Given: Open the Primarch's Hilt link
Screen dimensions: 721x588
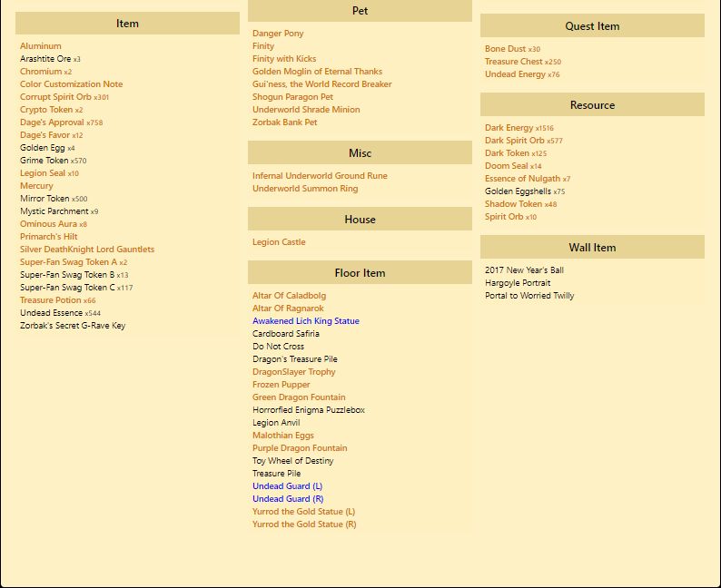Looking at the screenshot, I should [49, 237].
